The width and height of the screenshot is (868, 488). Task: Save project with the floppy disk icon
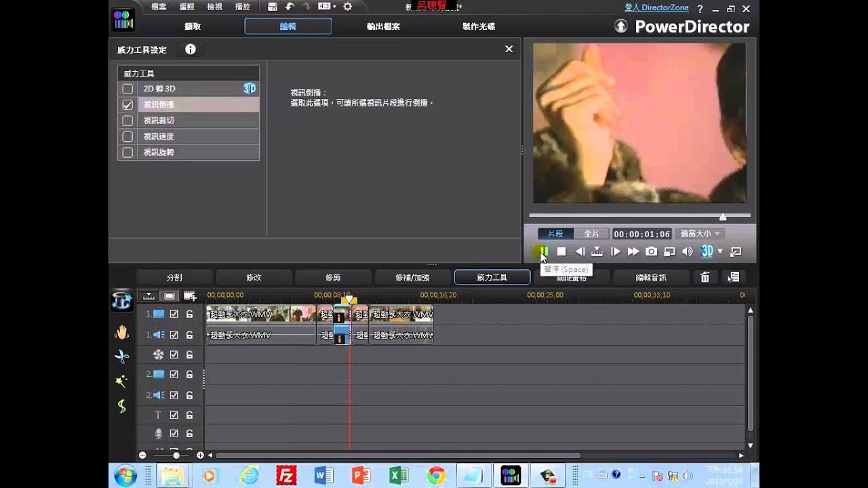[x=272, y=7]
